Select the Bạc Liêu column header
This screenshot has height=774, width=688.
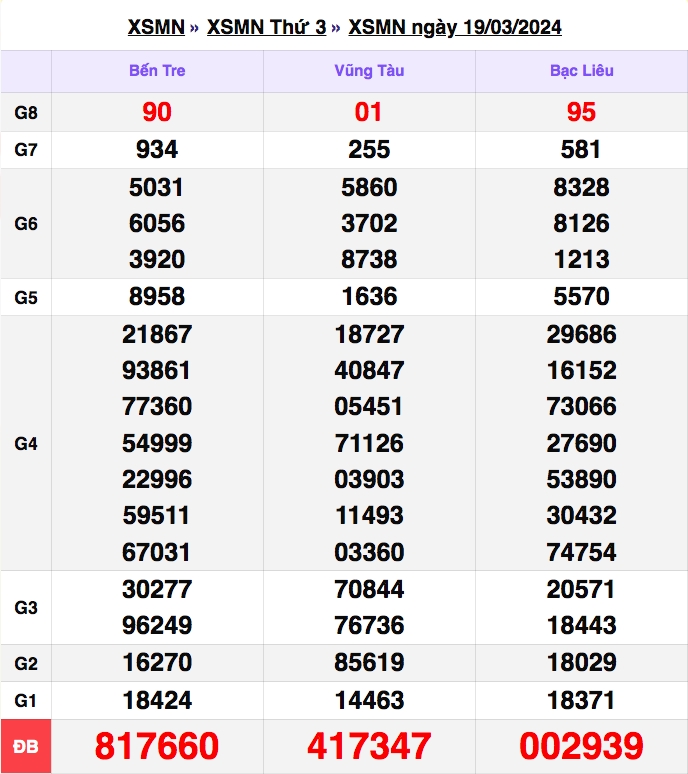(x=581, y=71)
